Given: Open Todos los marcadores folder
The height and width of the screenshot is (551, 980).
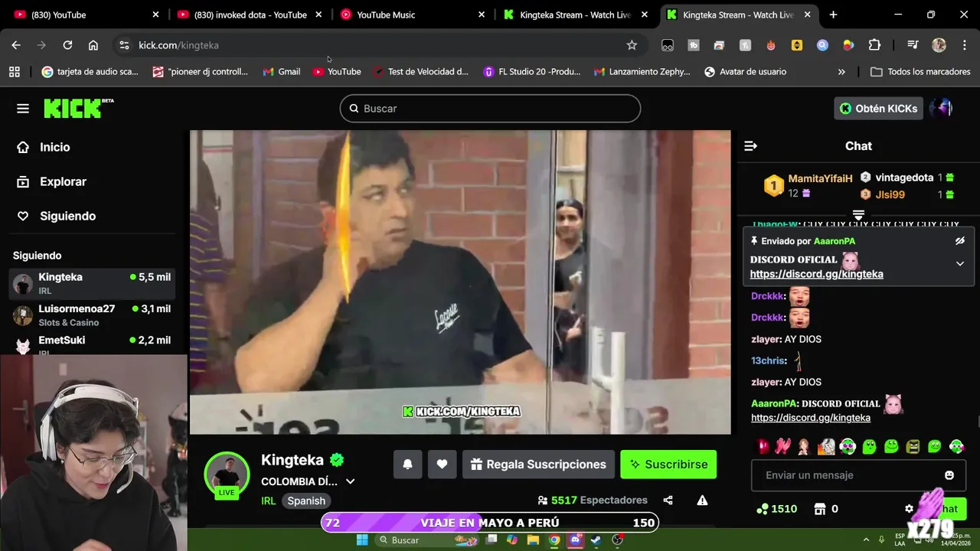Looking at the screenshot, I should (x=920, y=71).
